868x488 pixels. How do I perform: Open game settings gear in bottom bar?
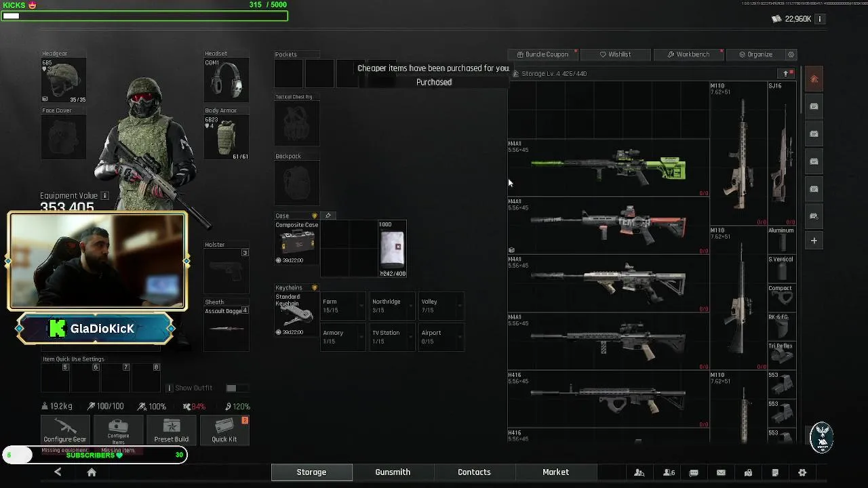(x=802, y=472)
